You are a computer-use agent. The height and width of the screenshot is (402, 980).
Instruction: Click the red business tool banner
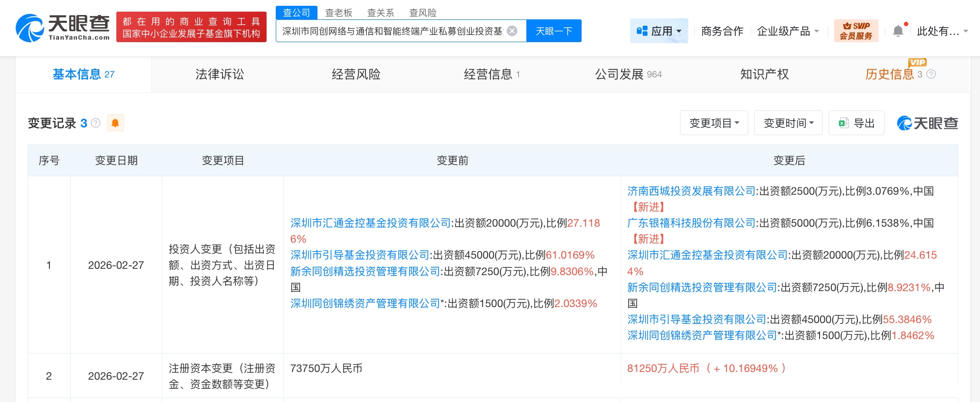pyautogui.click(x=191, y=28)
